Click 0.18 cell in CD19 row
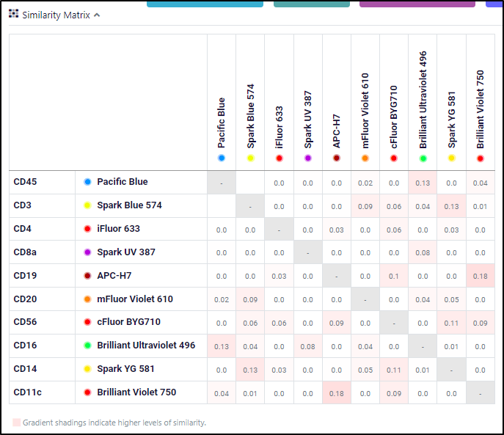Viewport: 504px width, 435px height. (x=480, y=276)
